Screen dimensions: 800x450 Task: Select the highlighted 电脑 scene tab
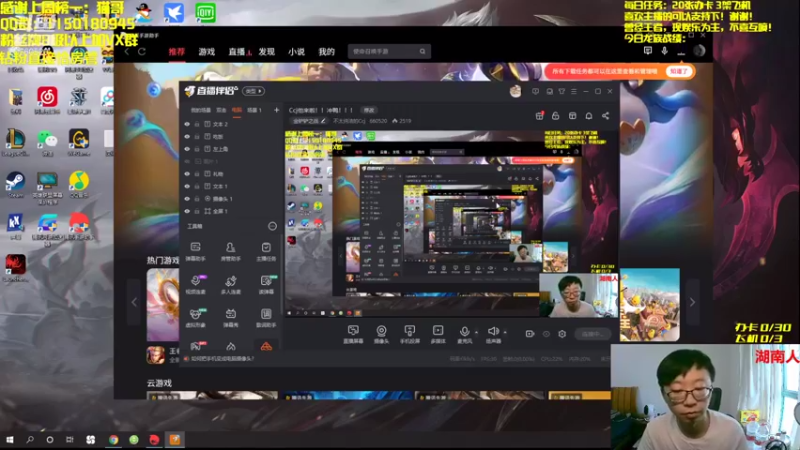click(237, 110)
